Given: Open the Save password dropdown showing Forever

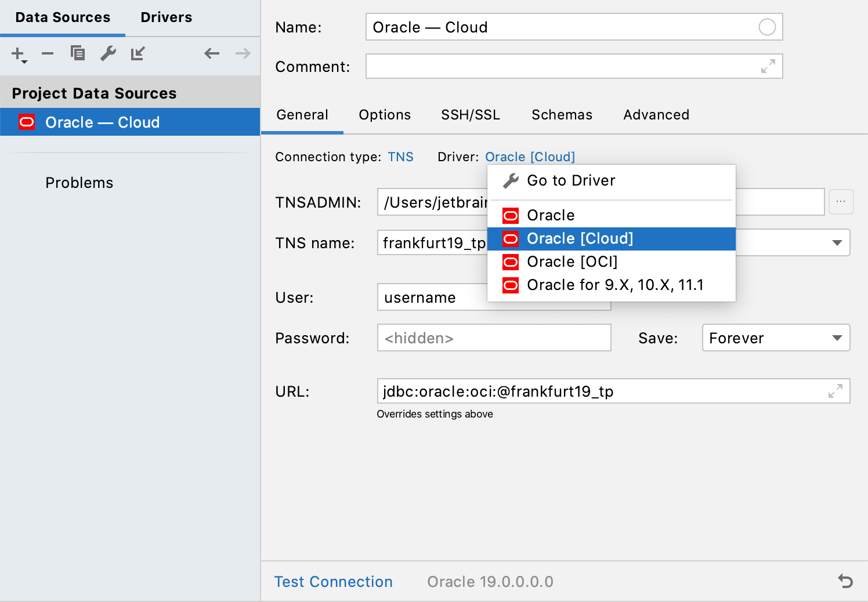Looking at the screenshot, I should pyautogui.click(x=776, y=338).
